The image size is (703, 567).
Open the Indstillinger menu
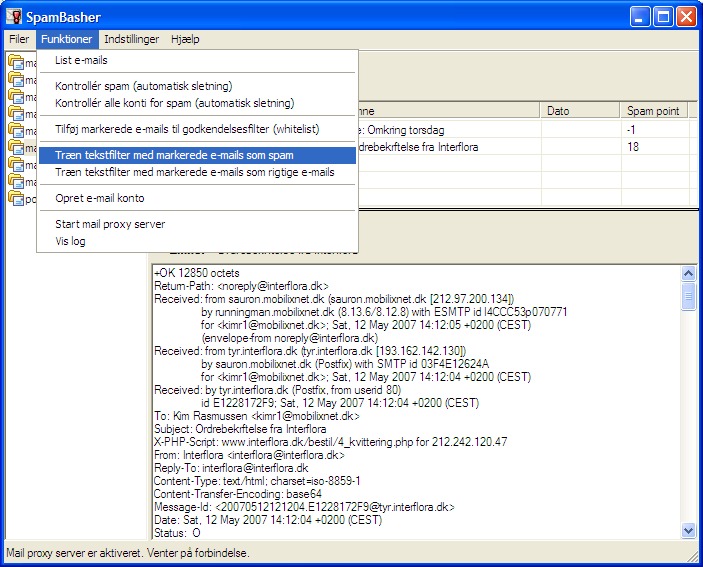(131, 39)
